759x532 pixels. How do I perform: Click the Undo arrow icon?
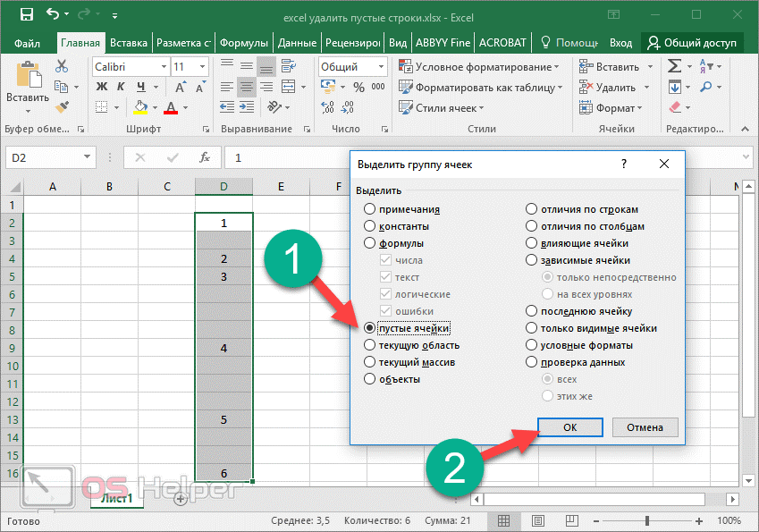tap(54, 15)
